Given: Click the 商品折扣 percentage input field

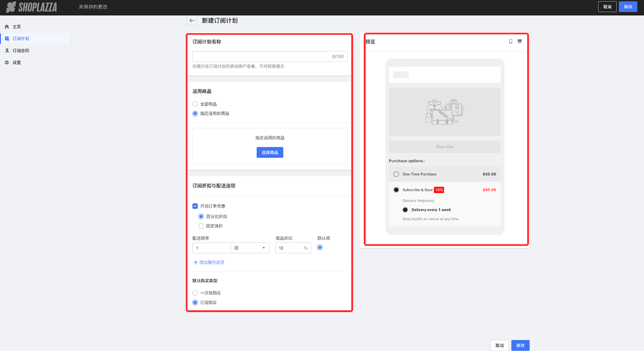Looking at the screenshot, I should pyautogui.click(x=289, y=248).
